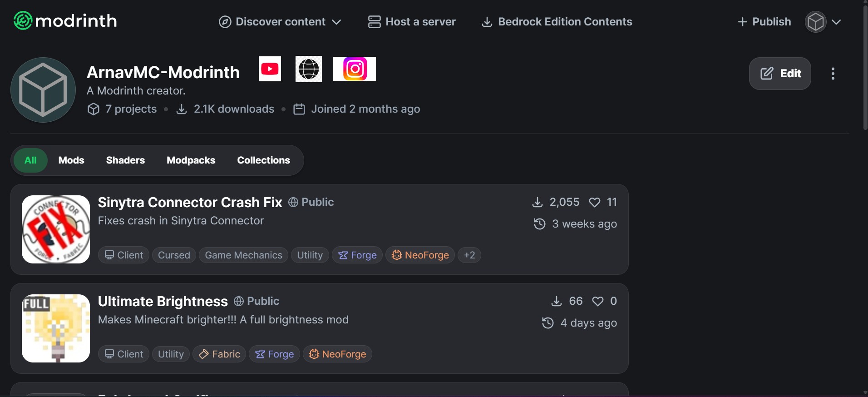Open Bedrock Edition Contents page

pos(557,22)
